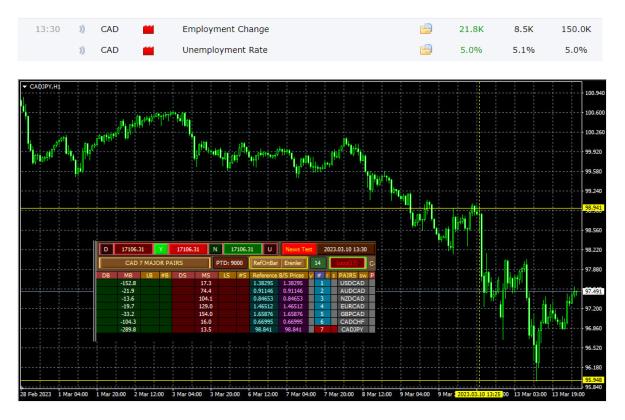
Task: Click the previous value 150.0K
Action: 576,29
